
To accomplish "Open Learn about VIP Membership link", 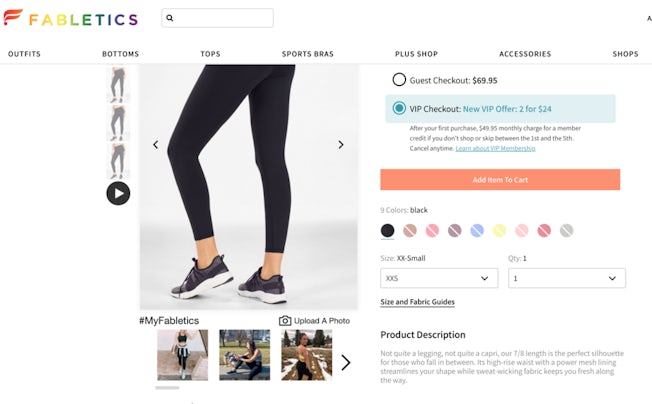I will (495, 148).
